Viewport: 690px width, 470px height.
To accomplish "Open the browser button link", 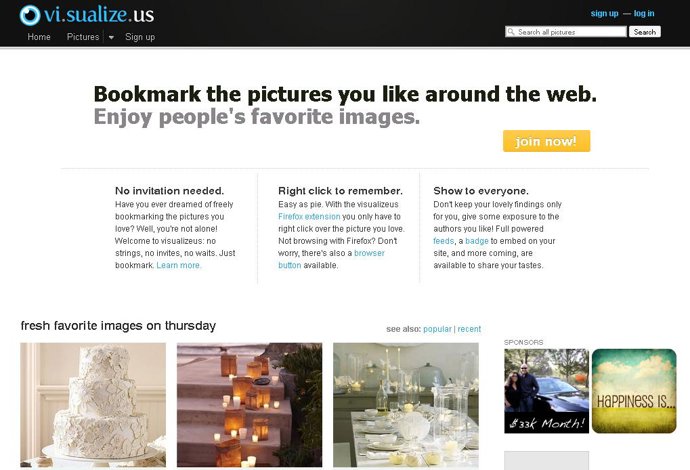I will [331, 259].
